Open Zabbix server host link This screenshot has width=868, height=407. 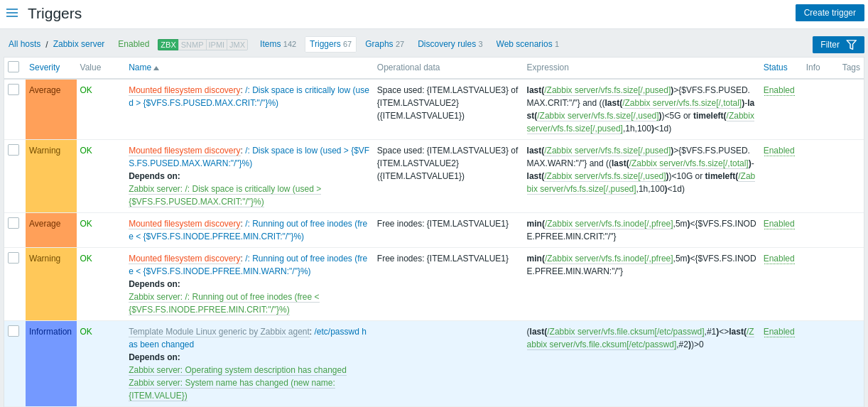pyautogui.click(x=79, y=44)
